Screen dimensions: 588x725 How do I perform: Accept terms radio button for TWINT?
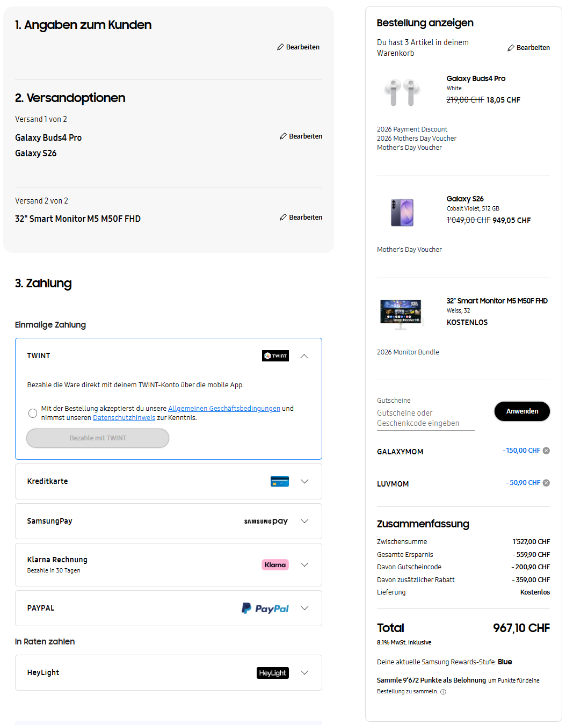click(33, 413)
